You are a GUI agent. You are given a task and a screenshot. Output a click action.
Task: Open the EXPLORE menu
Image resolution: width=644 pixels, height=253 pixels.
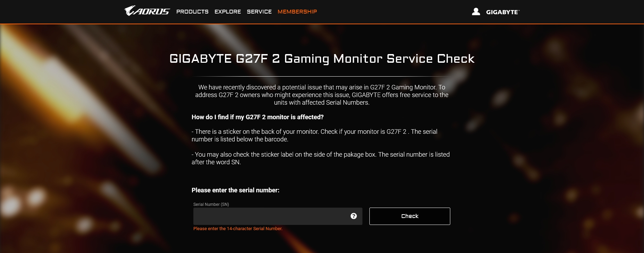[x=228, y=11]
